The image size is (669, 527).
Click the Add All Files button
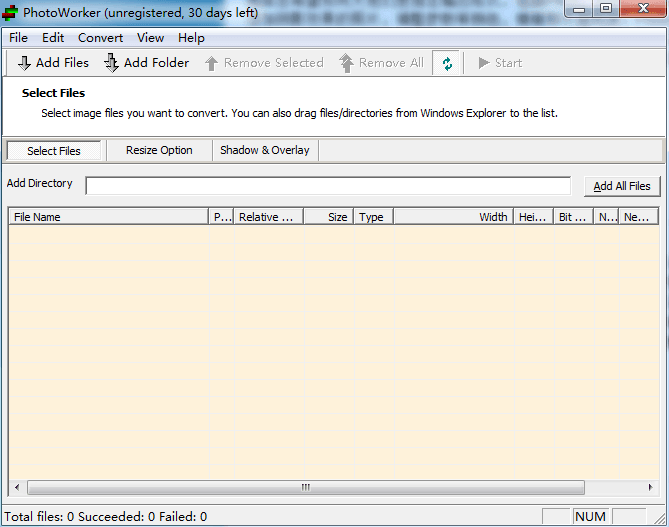(x=621, y=186)
